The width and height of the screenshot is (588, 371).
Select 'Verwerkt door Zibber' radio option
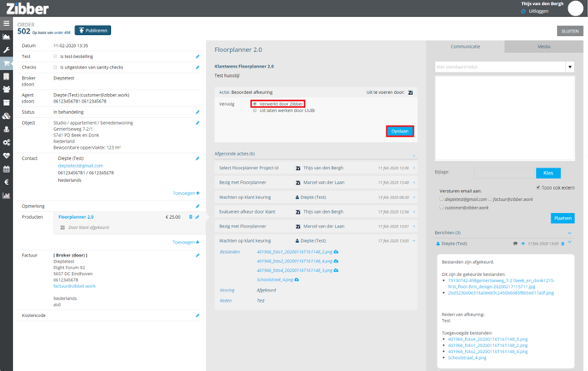coord(255,104)
